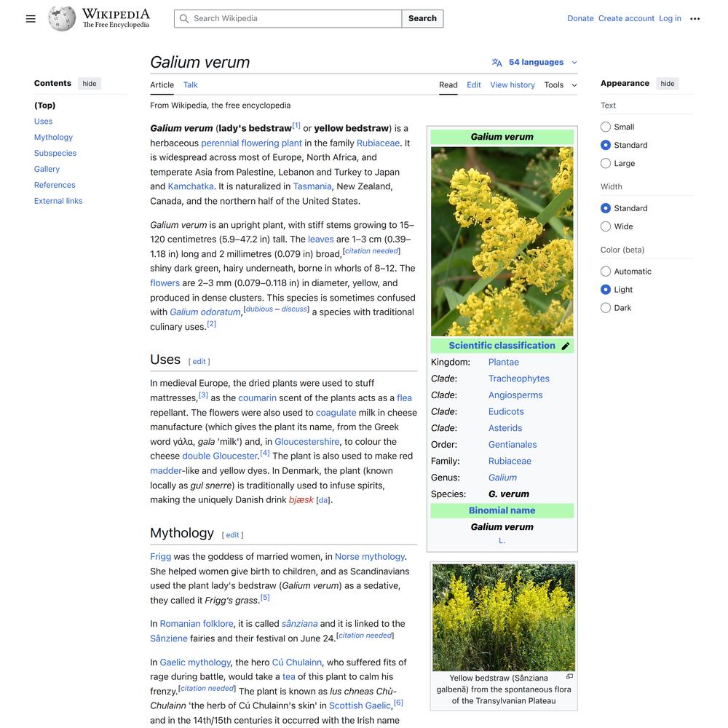Choose Dark color mode
728x728 pixels.
click(x=606, y=307)
